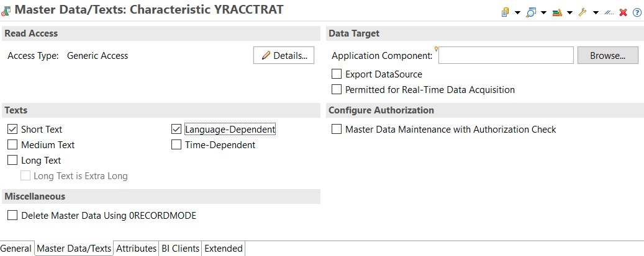Screen dimensions: 644x256
Task: Enable the Medium Text checkbox
Action: 12,145
